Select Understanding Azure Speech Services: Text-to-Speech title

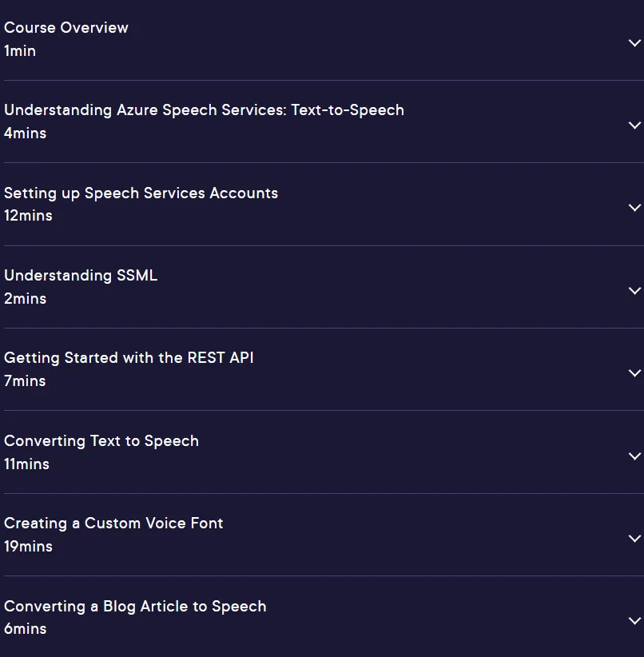coord(204,110)
